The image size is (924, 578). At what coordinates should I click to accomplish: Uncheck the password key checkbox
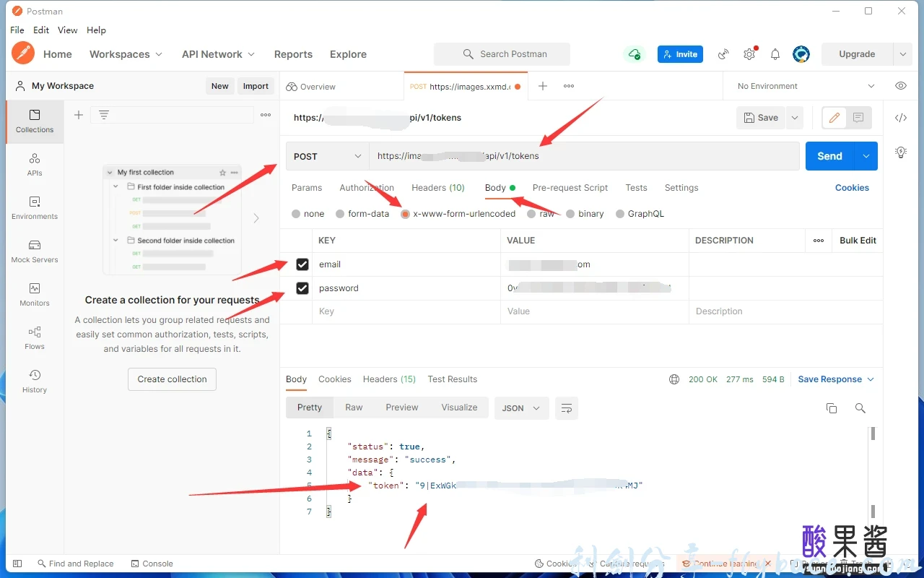point(302,288)
